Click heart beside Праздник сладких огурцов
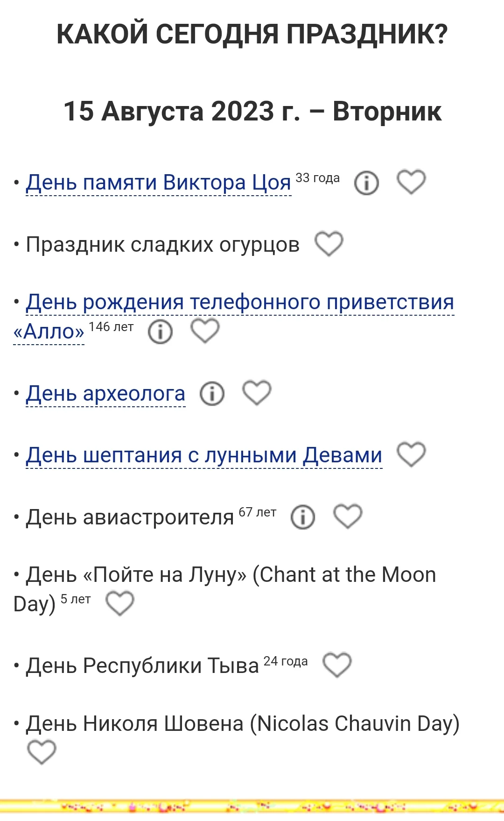 [x=329, y=244]
